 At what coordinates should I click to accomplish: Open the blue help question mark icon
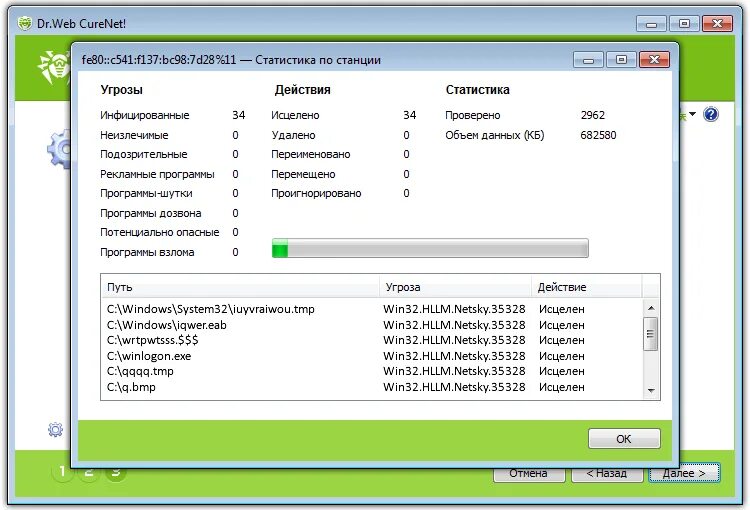[711, 114]
